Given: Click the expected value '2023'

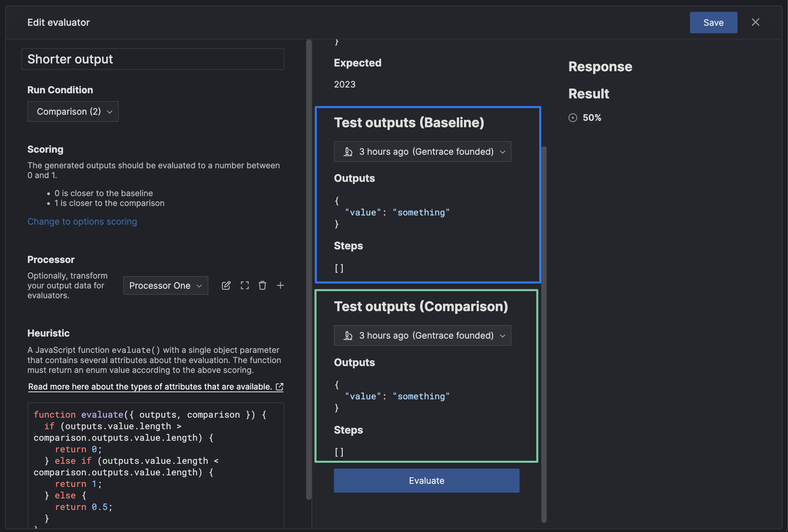Looking at the screenshot, I should click(x=345, y=84).
